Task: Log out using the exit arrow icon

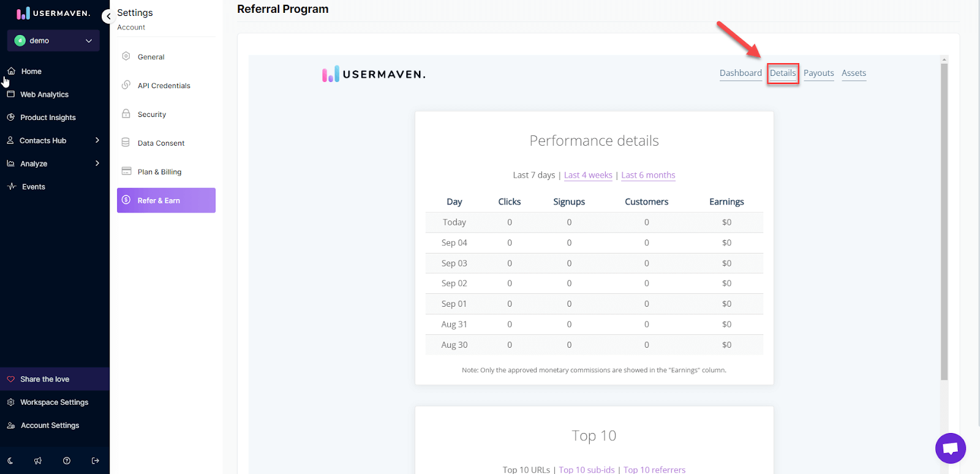Action: 95,461
